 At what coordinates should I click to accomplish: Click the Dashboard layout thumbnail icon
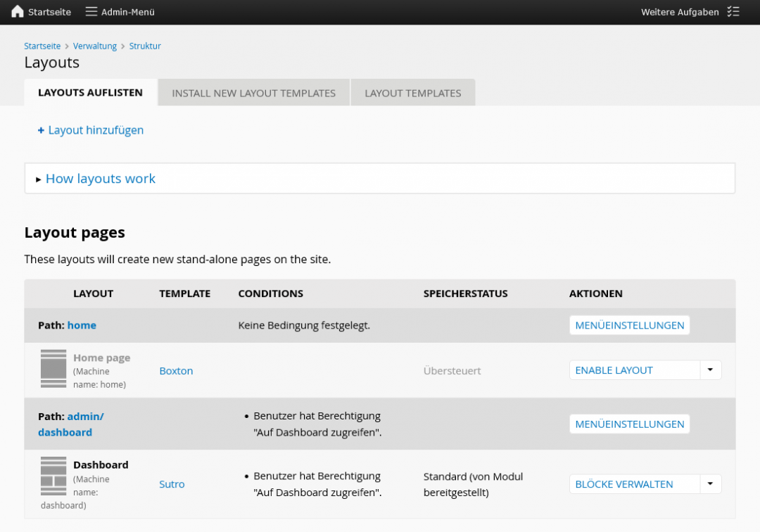53,476
